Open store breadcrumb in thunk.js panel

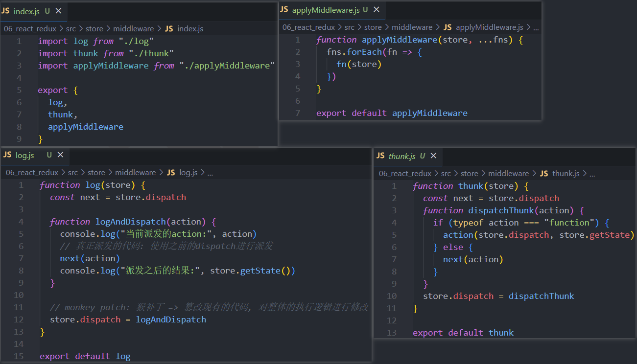[470, 174]
